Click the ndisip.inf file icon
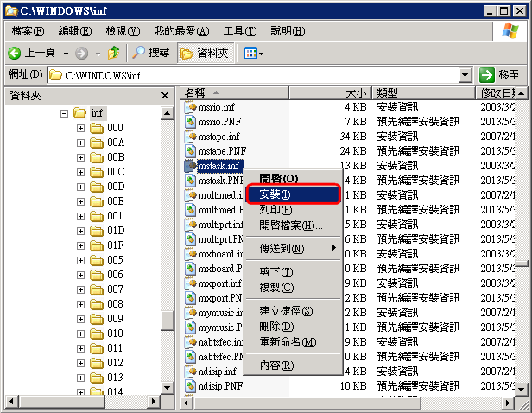Screen dimensions: 532x413 click(190, 372)
